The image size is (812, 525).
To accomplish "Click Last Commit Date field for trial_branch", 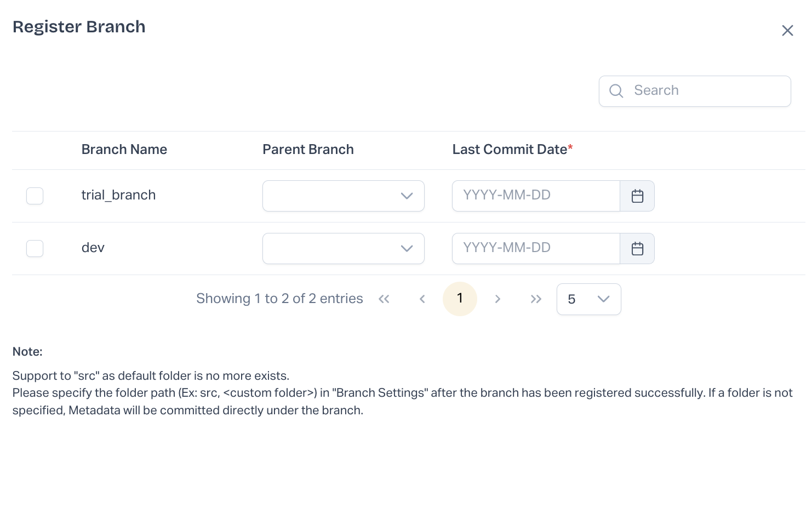I will pyautogui.click(x=535, y=196).
